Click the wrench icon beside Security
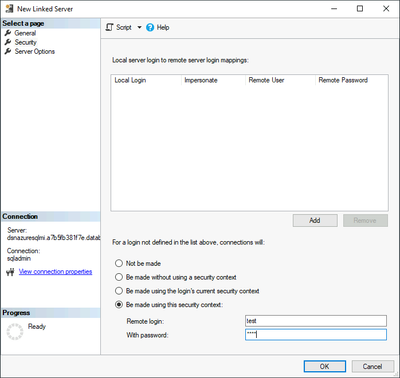The width and height of the screenshot is (400, 378). [x=8, y=42]
